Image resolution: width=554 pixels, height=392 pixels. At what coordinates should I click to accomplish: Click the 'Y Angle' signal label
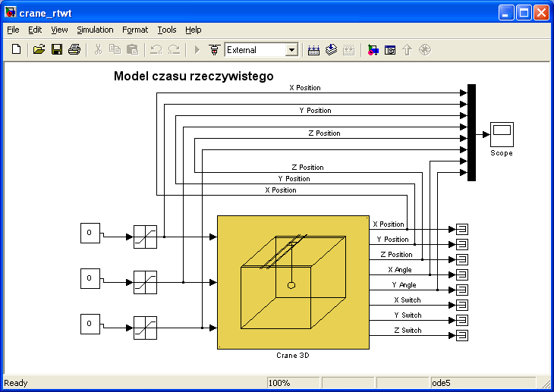click(404, 285)
